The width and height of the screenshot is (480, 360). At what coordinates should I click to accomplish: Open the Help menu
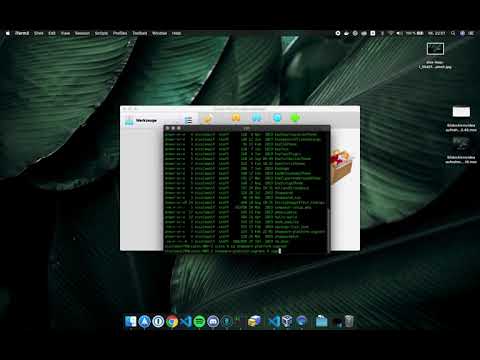pos(176,33)
